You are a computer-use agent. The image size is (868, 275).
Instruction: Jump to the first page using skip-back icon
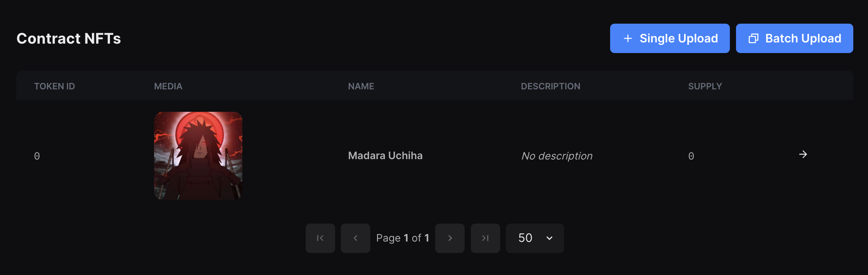pyautogui.click(x=320, y=238)
